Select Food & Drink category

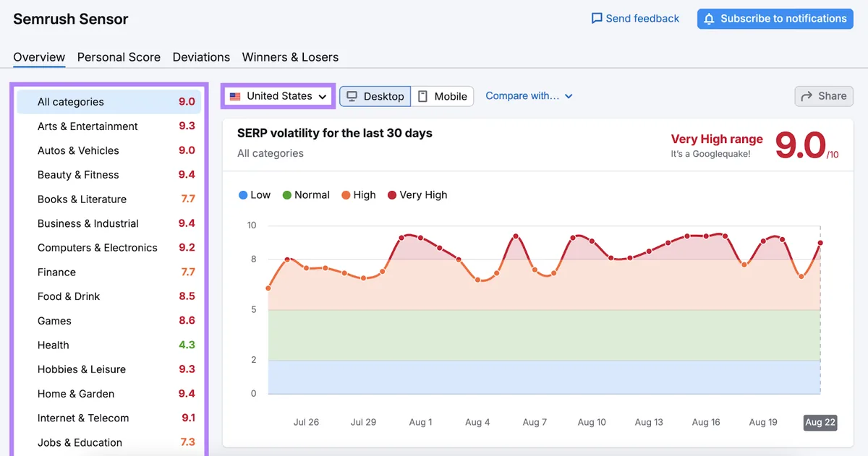point(109,296)
